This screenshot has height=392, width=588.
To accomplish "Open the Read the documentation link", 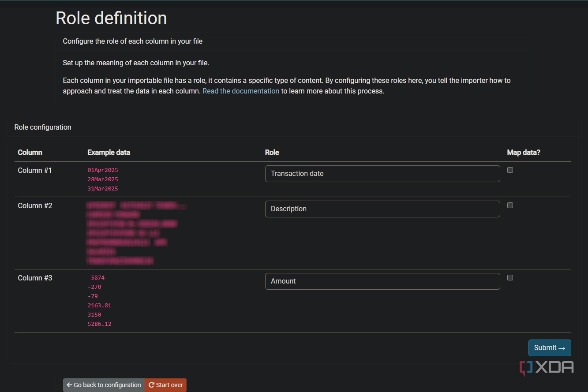I will (241, 91).
